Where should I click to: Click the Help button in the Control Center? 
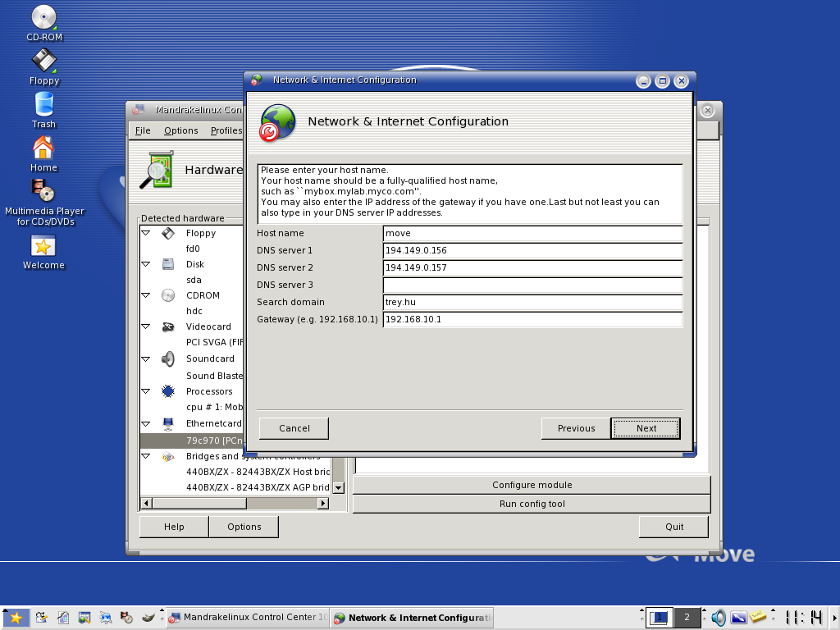point(174,527)
